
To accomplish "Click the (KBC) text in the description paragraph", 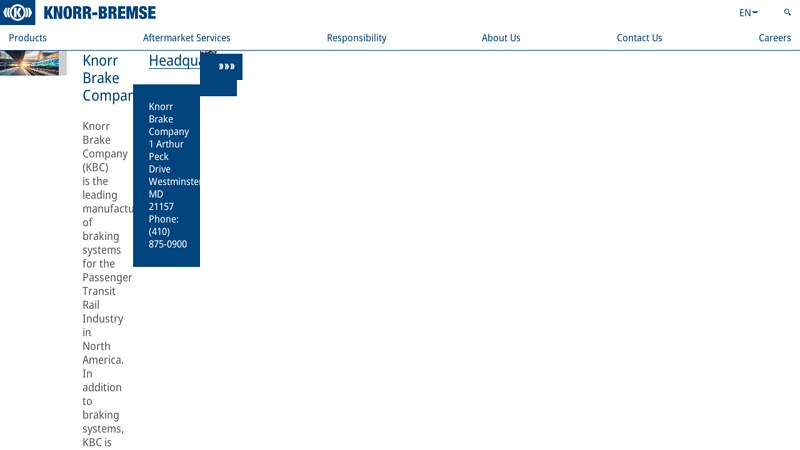I will coord(95,167).
